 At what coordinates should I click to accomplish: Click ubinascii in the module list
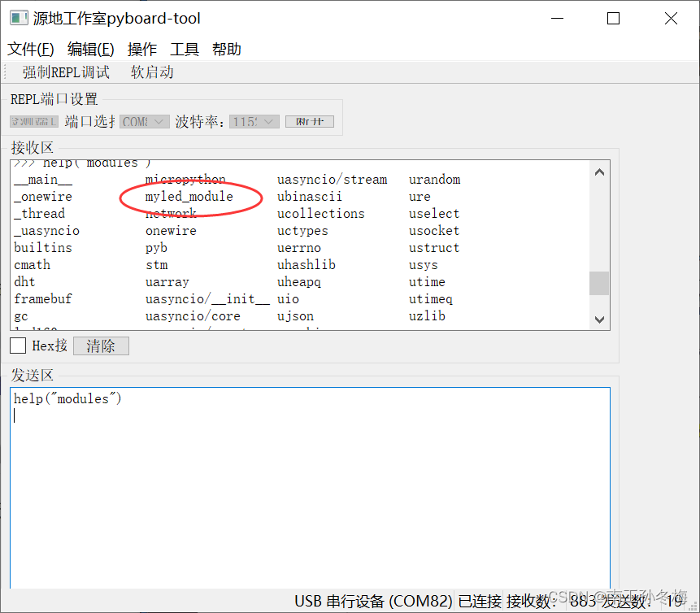[x=310, y=197]
